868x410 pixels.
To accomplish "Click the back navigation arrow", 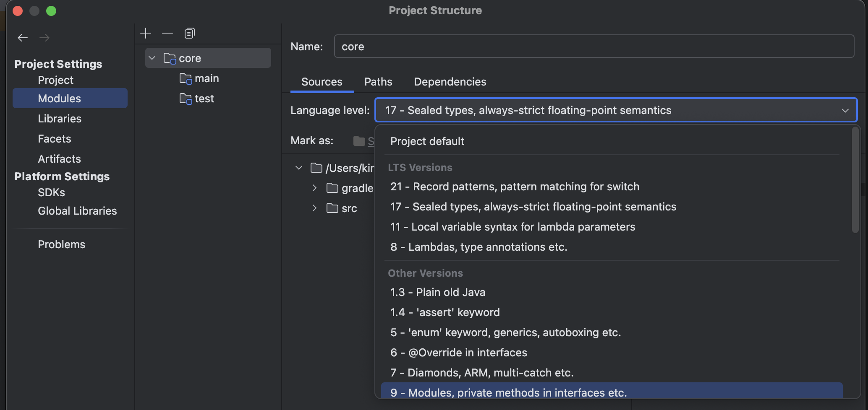I will [x=23, y=38].
